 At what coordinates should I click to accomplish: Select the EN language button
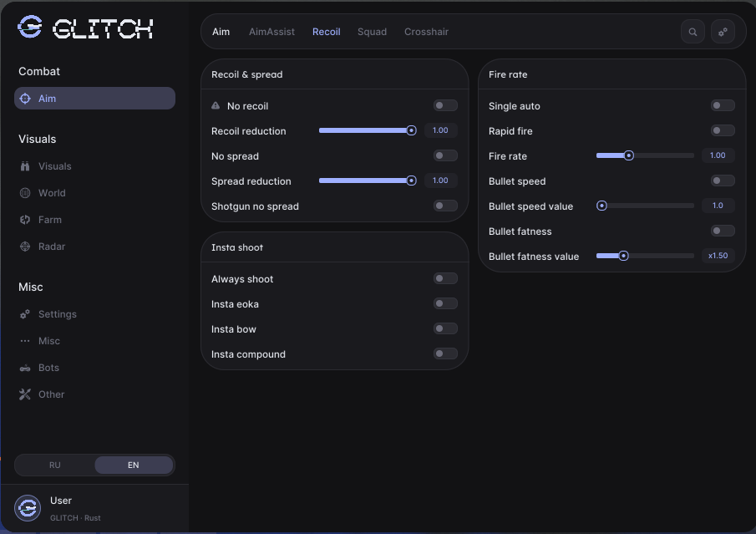(134, 465)
